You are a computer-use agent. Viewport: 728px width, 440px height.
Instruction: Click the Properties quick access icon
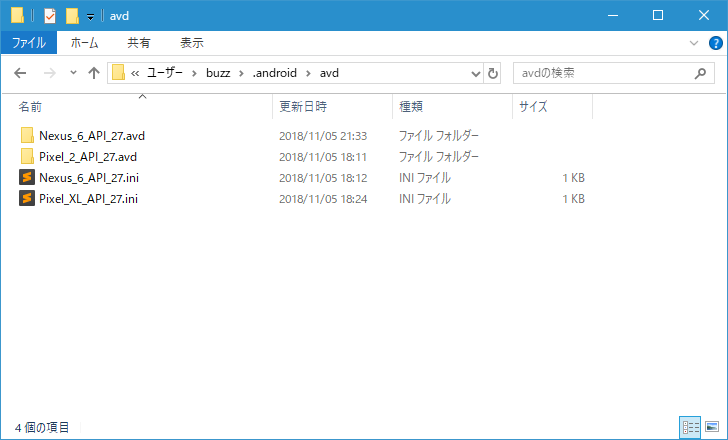(x=50, y=16)
